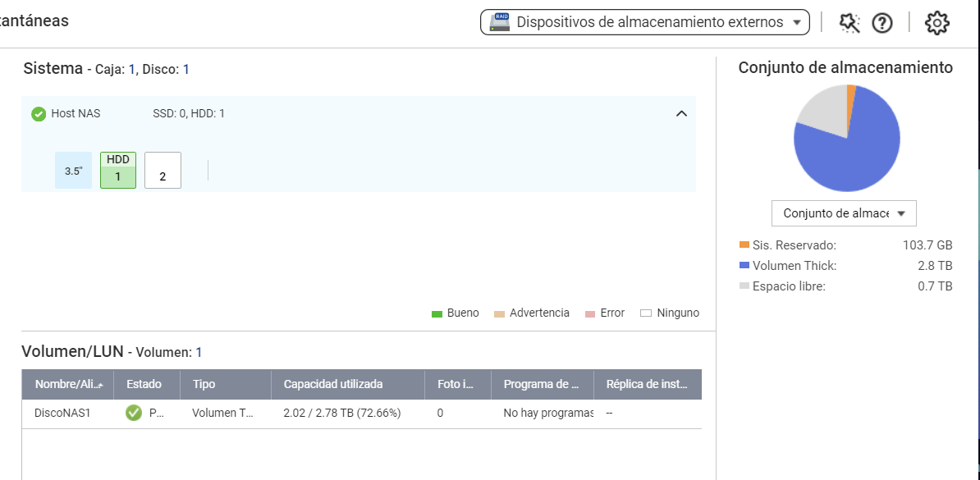Open Dispositivos de almacenamiento externos dropdown
Viewport: 980px width, 480px height.
(644, 23)
